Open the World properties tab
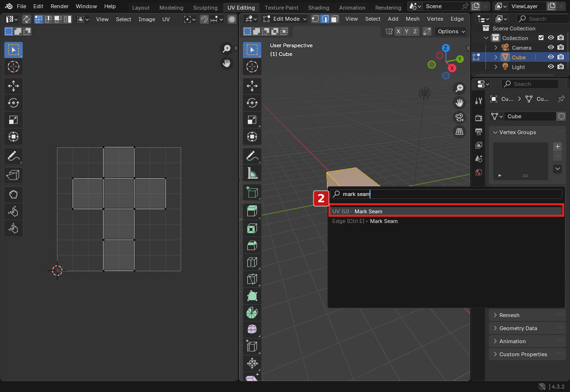Screen dimensions: 570x392 point(479,172)
